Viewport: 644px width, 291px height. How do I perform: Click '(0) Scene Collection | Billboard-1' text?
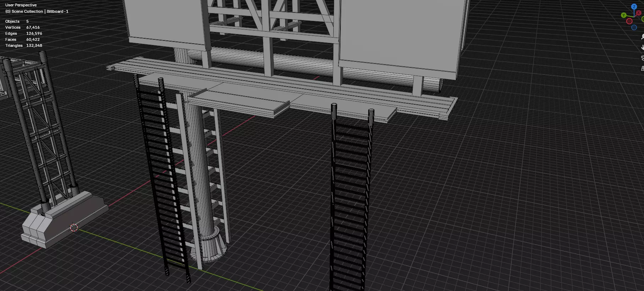tap(37, 11)
